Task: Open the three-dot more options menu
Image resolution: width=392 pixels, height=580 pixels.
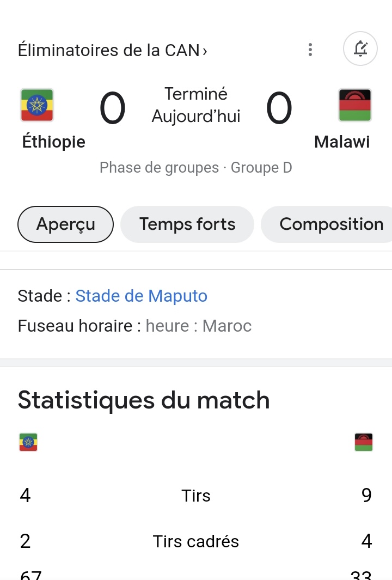Action: click(310, 50)
